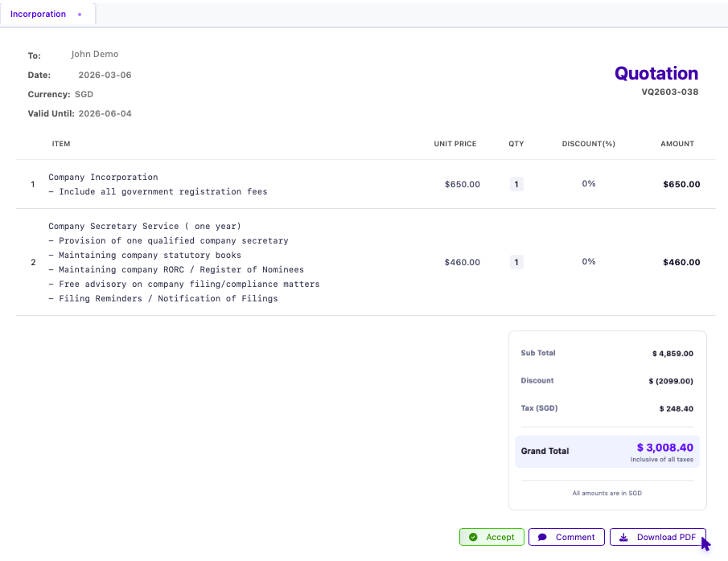
Task: Click the download icon on Download PDF
Action: [x=623, y=537]
